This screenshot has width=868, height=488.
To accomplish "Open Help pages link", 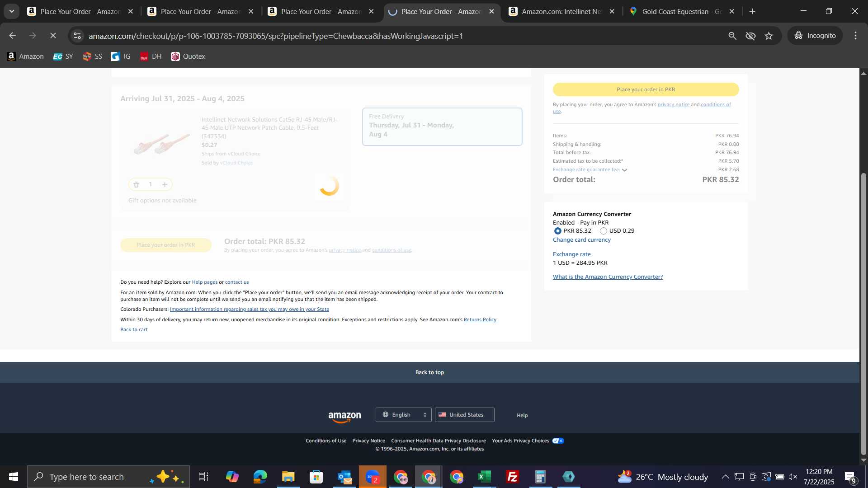I will [204, 282].
